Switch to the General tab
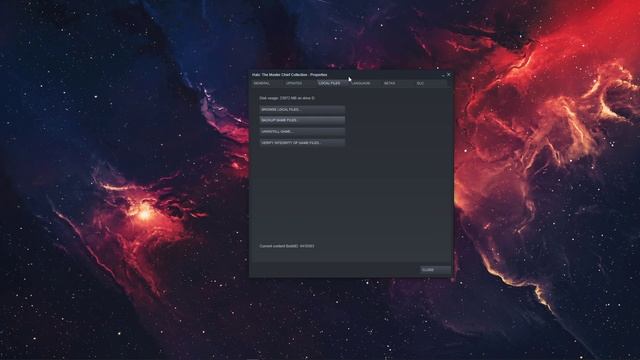Image resolution: width=640 pixels, height=360 pixels. click(268, 83)
